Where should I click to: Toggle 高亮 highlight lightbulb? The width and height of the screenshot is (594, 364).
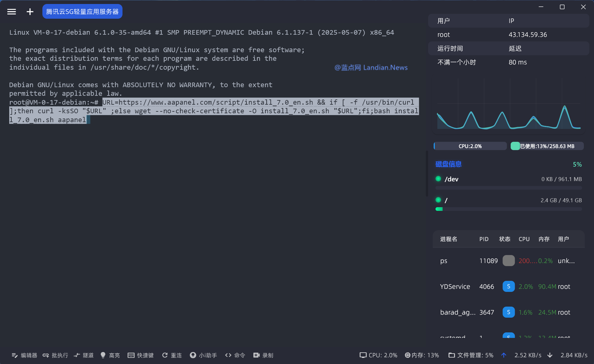[103, 355]
